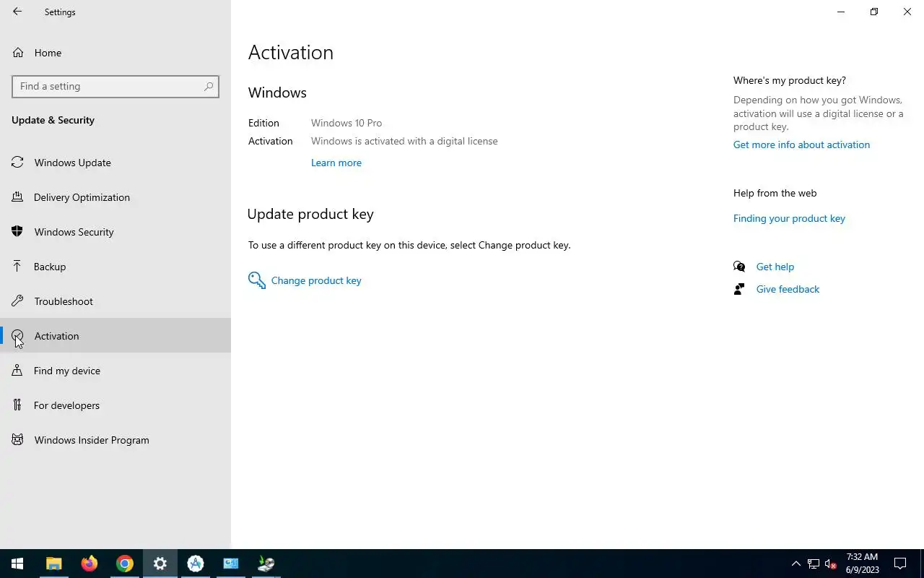Click the Give feedback link
Image resolution: width=924 pixels, height=578 pixels.
coord(788,289)
